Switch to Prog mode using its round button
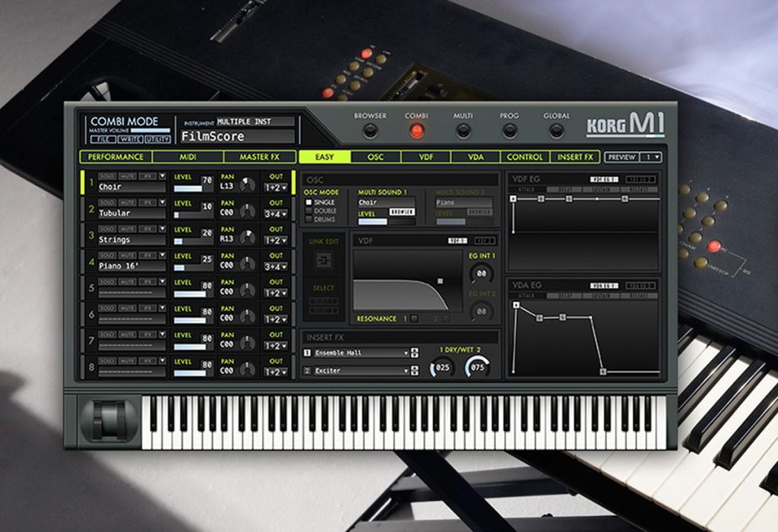778x532 pixels. tap(510, 131)
